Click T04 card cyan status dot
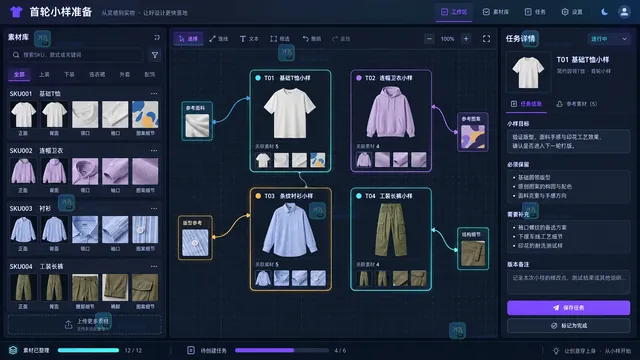 (359, 196)
